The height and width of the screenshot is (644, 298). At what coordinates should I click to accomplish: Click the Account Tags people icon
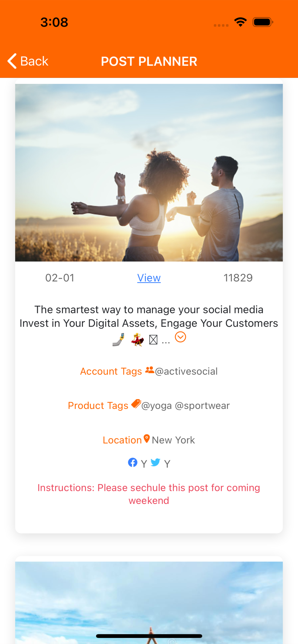[150, 370]
